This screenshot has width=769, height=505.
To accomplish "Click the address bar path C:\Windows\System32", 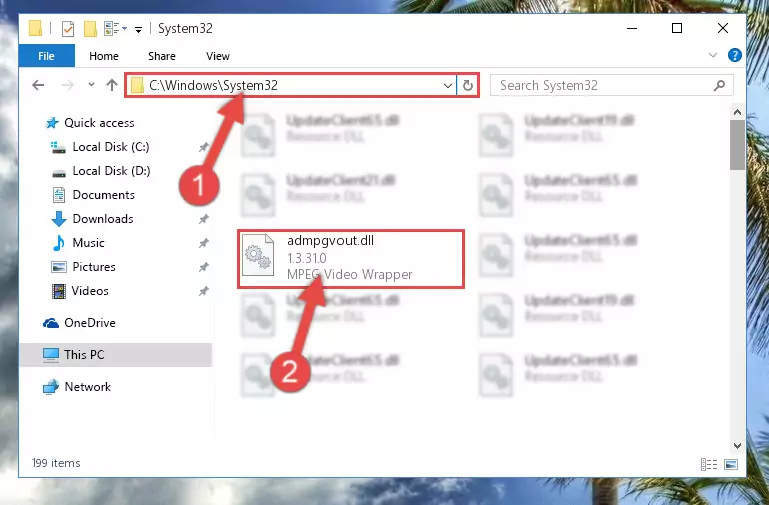I will tap(213, 85).
